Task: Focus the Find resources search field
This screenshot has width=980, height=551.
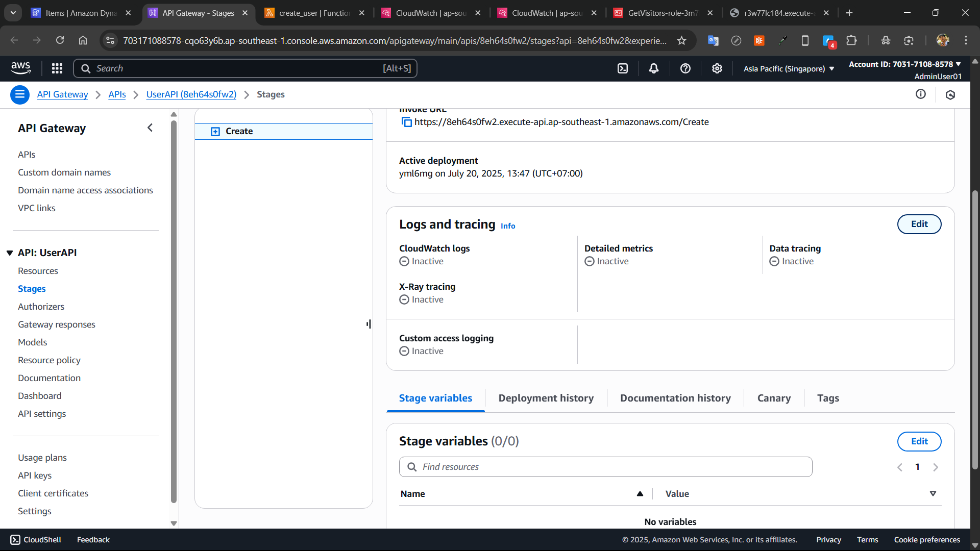Action: coord(605,467)
